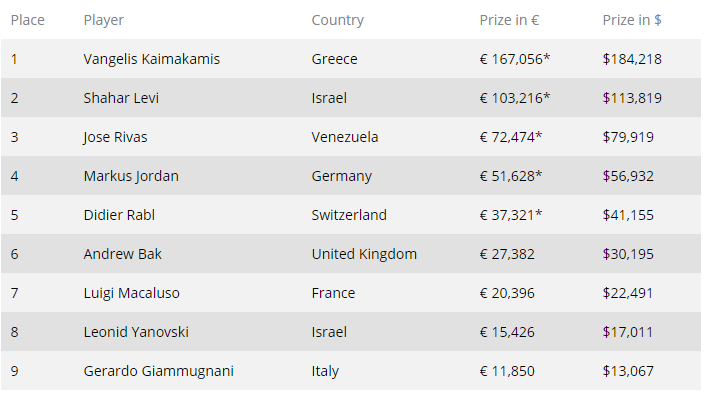704x397 pixels.
Task: Select Didier Rabl row name
Action: pyautogui.click(x=119, y=215)
